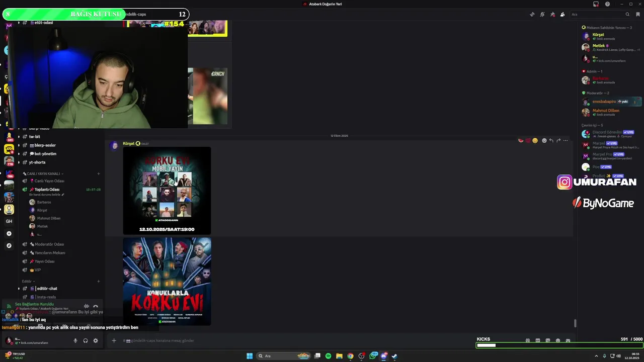Viewport: 644px width, 362px height.
Task: Click Bir kanal durumu belirle status link
Action: pos(46,195)
